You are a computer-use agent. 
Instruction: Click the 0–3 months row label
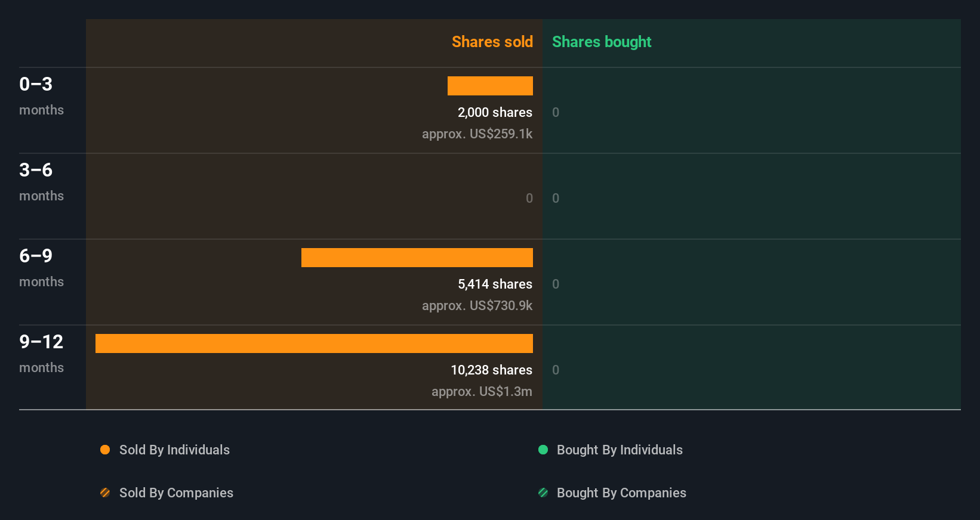click(x=41, y=96)
